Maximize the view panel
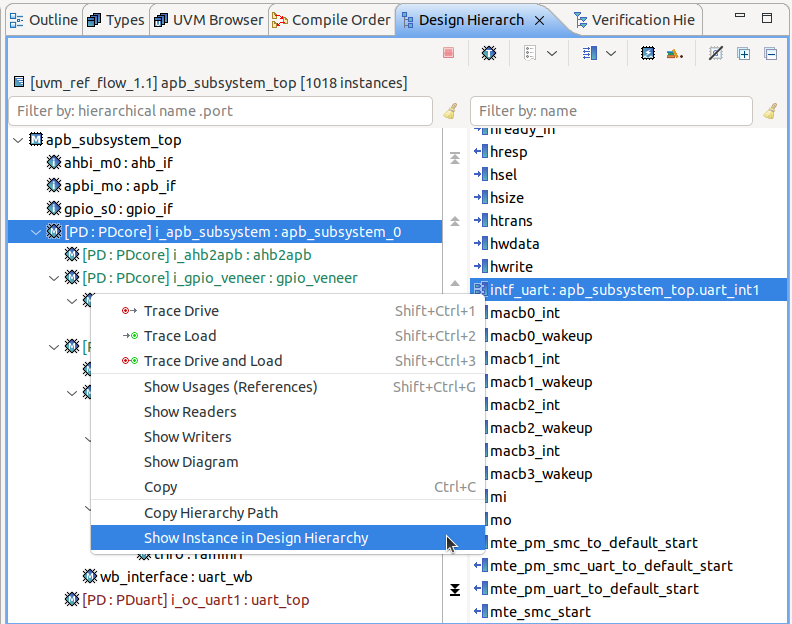Image resolution: width=792 pixels, height=624 pixels. click(x=767, y=18)
